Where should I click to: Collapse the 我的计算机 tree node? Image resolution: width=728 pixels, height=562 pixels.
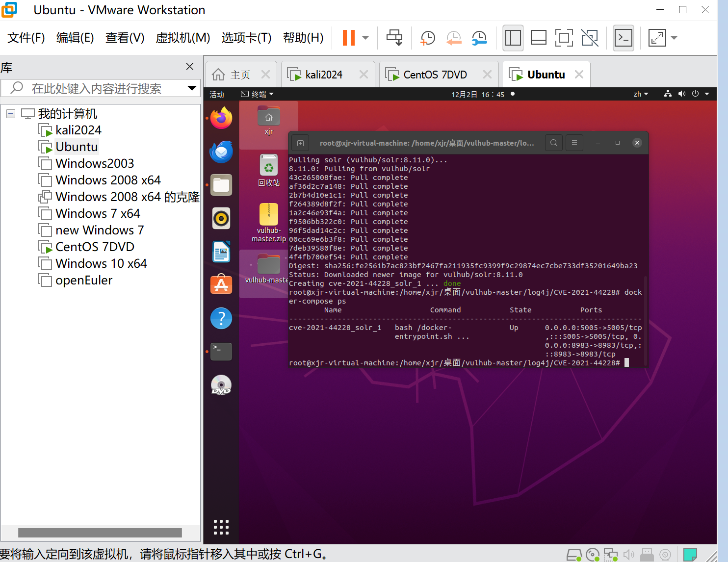(11, 114)
